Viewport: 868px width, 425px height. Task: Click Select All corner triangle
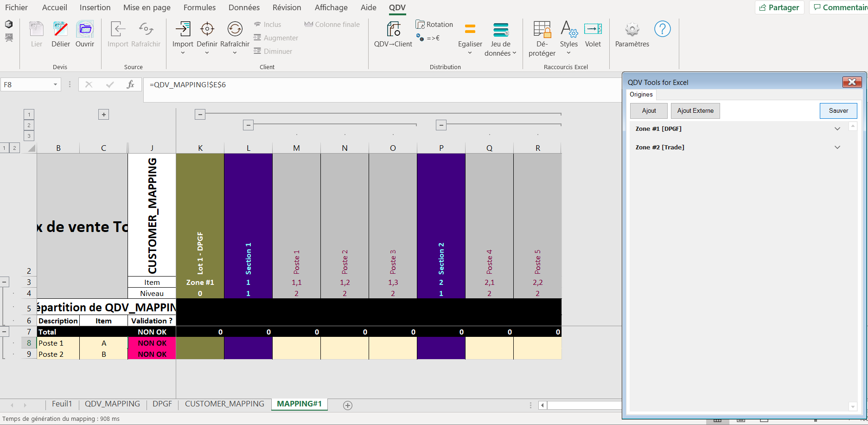click(31, 148)
